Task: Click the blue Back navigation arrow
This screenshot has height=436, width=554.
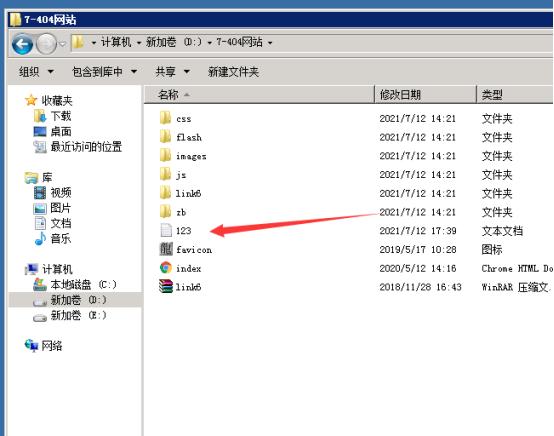Action: [22, 44]
